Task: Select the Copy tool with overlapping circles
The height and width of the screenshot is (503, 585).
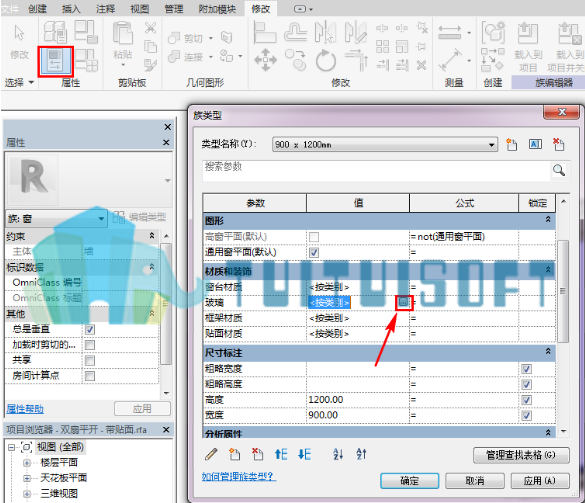Action: point(295,60)
